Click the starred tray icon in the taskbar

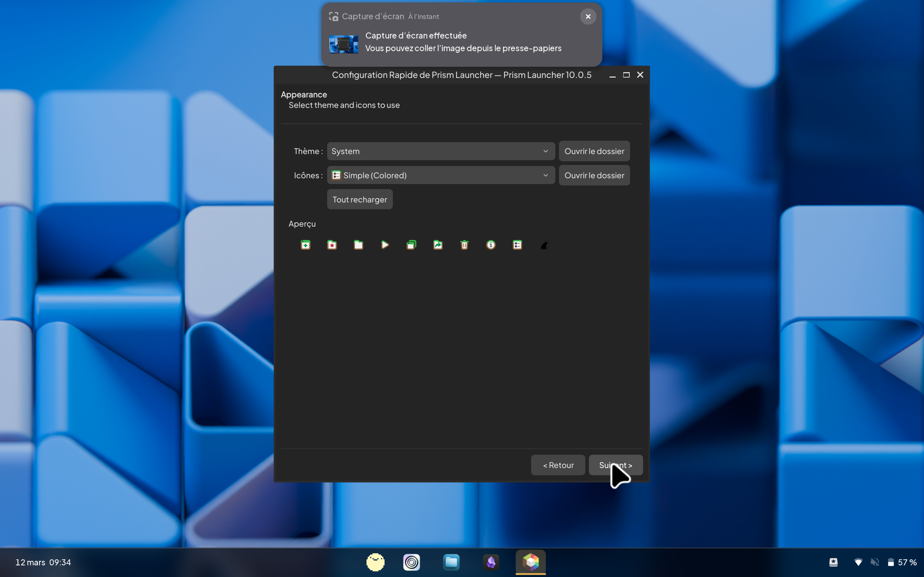[833, 562]
